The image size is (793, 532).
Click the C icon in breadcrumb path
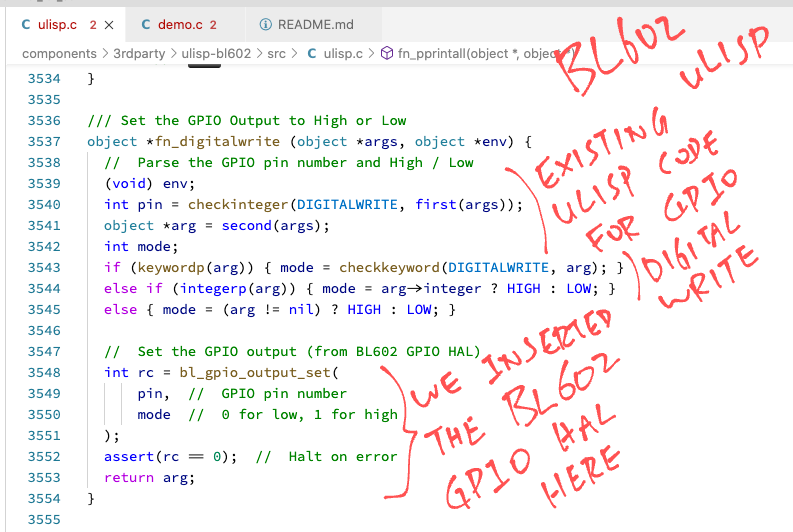point(311,53)
